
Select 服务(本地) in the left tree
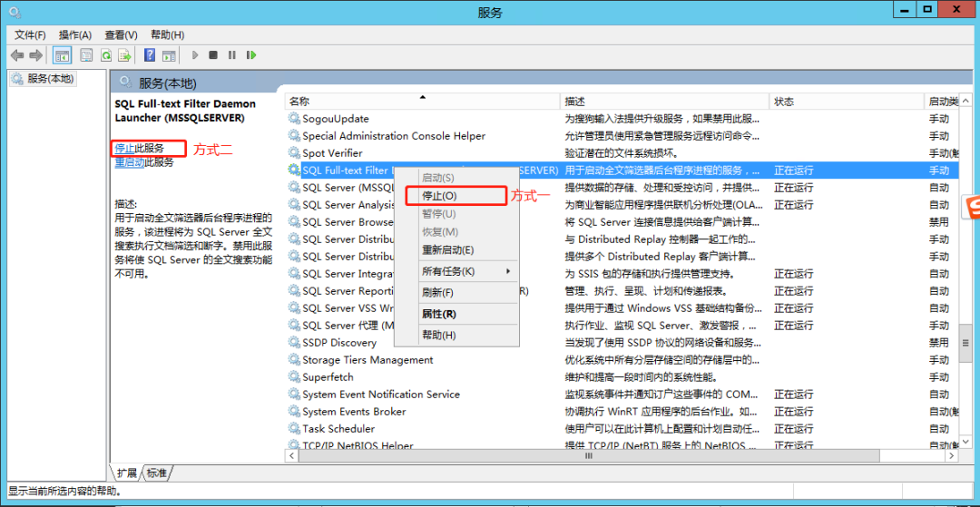tap(51, 79)
